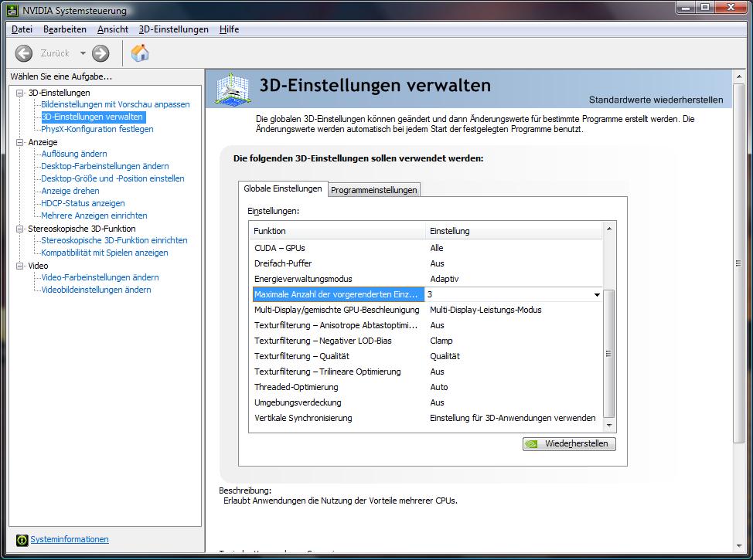Select 3D-Einstellungen verwalten in tree
The image size is (753, 560).
(x=92, y=117)
